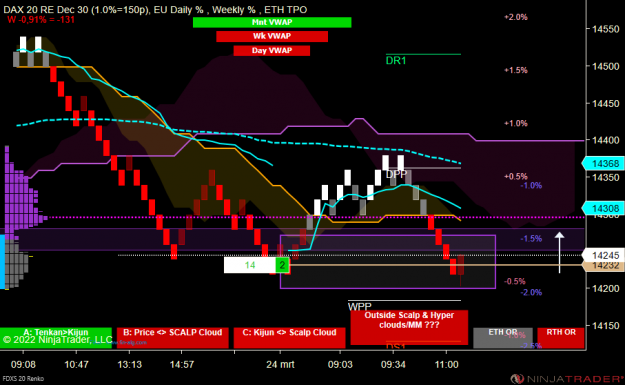This screenshot has width=625, height=385.
Task: Click the -1.5% weekly level label
Action: click(531, 239)
